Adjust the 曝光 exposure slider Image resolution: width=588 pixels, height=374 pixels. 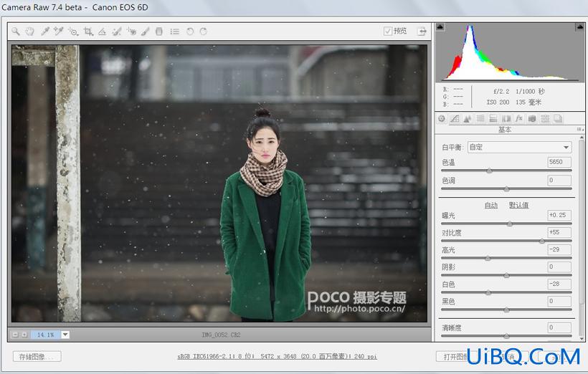click(510, 224)
